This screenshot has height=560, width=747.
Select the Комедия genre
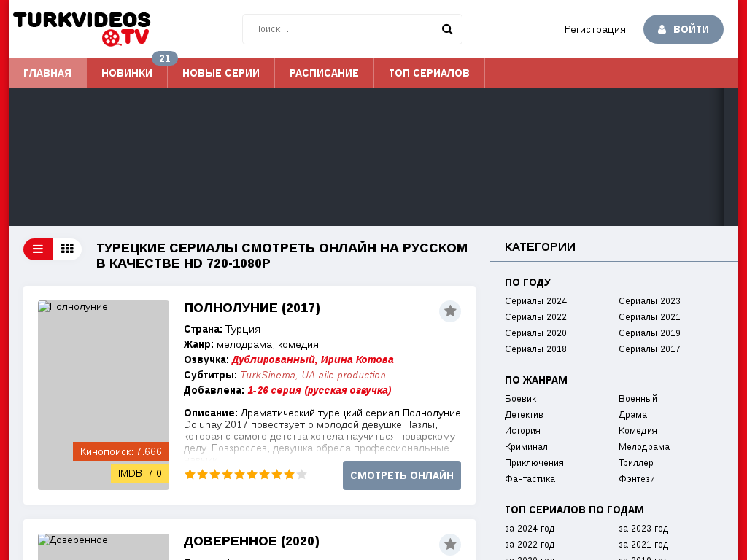click(x=638, y=431)
